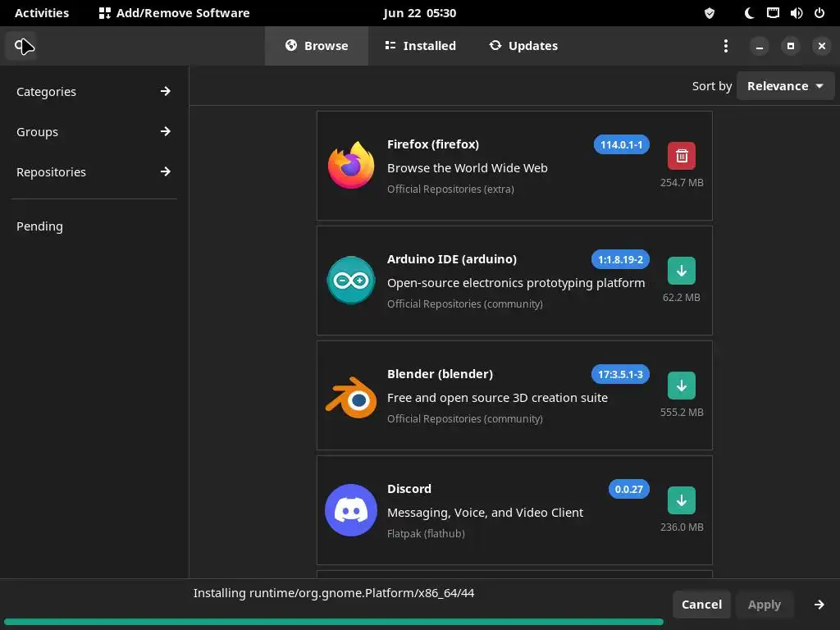
Task: Click the green installation progress bar
Action: click(x=334, y=622)
